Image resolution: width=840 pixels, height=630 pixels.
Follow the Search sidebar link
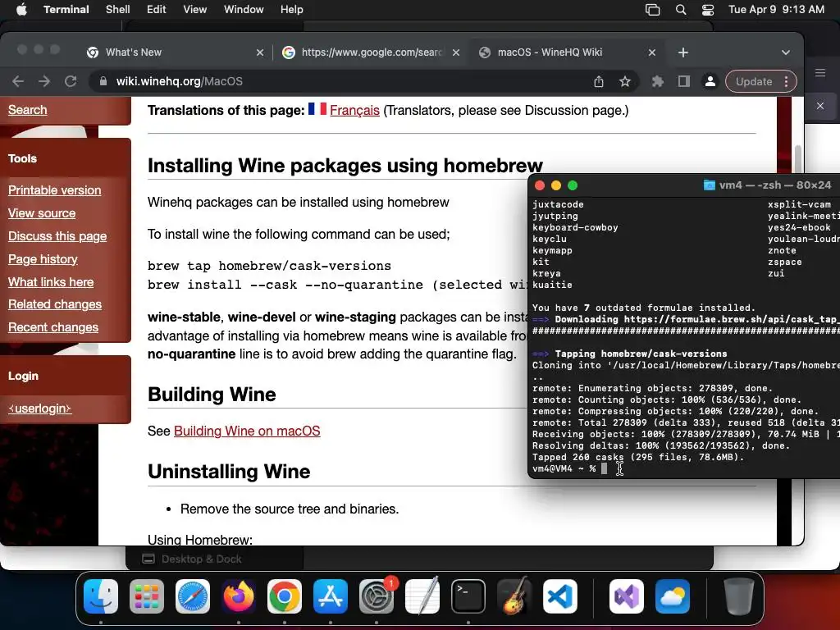coord(27,110)
